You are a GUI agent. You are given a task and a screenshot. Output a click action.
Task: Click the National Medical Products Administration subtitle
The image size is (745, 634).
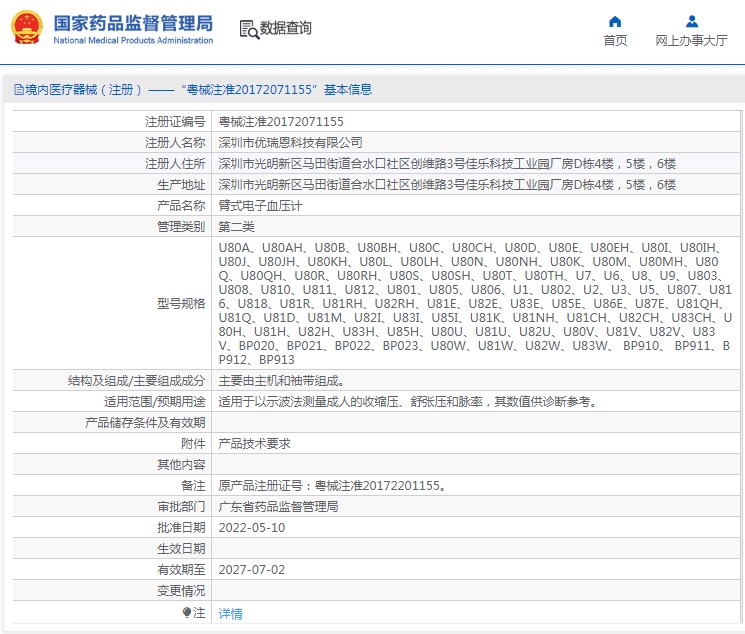pyautogui.click(x=132, y=41)
